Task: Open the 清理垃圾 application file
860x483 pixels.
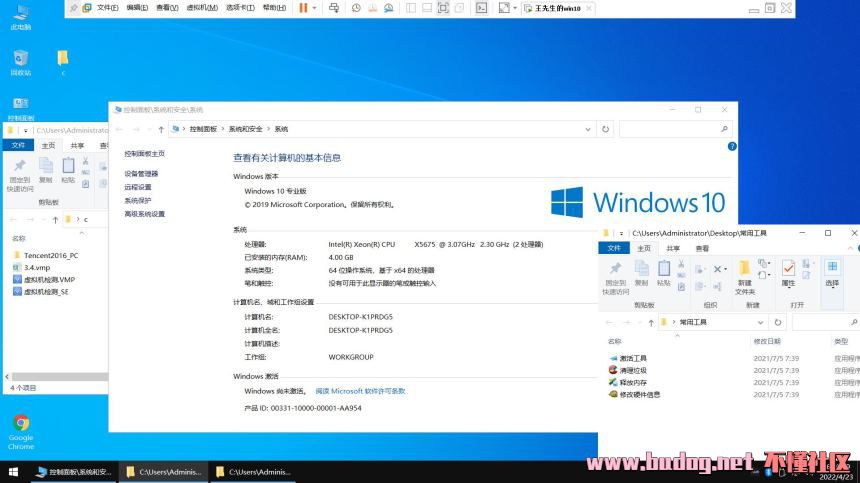Action: (632, 370)
